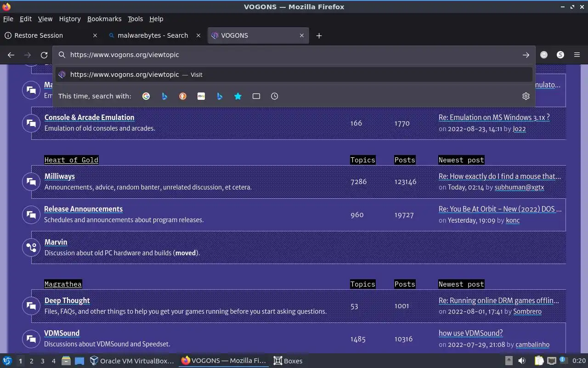588x368 pixels.
Task: Close the malwarebytes - Search tab
Action: pos(198,35)
